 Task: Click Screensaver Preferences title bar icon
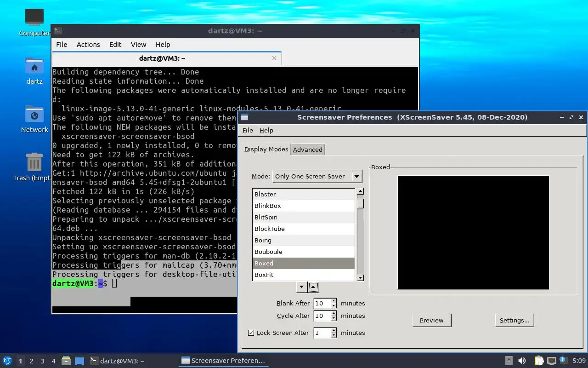click(244, 117)
